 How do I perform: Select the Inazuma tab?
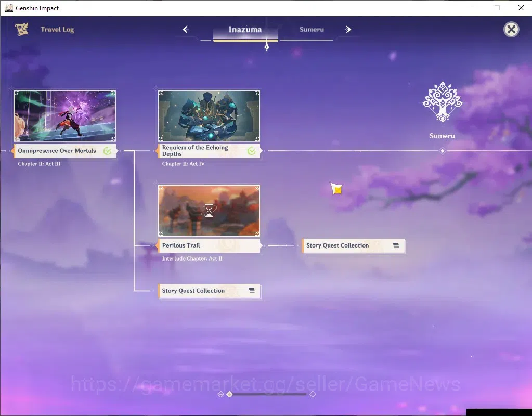245,30
